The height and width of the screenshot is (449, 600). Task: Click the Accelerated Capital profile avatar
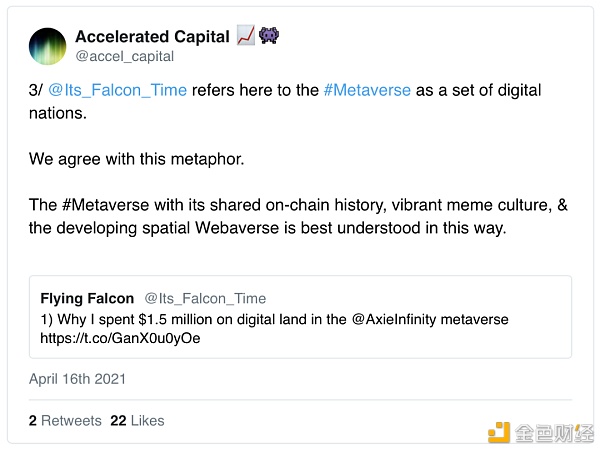[x=48, y=46]
